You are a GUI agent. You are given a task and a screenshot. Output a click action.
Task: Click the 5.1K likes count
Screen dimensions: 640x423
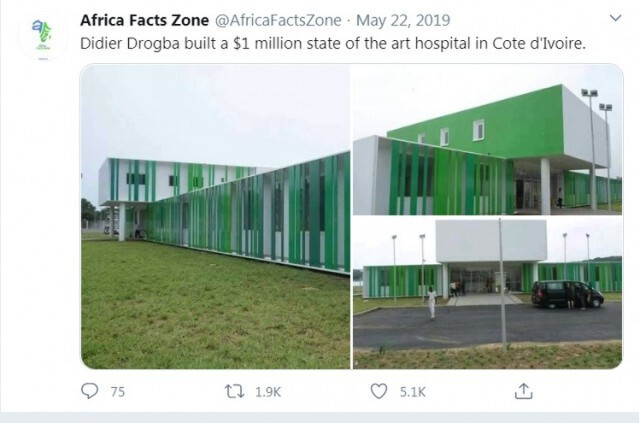(412, 392)
